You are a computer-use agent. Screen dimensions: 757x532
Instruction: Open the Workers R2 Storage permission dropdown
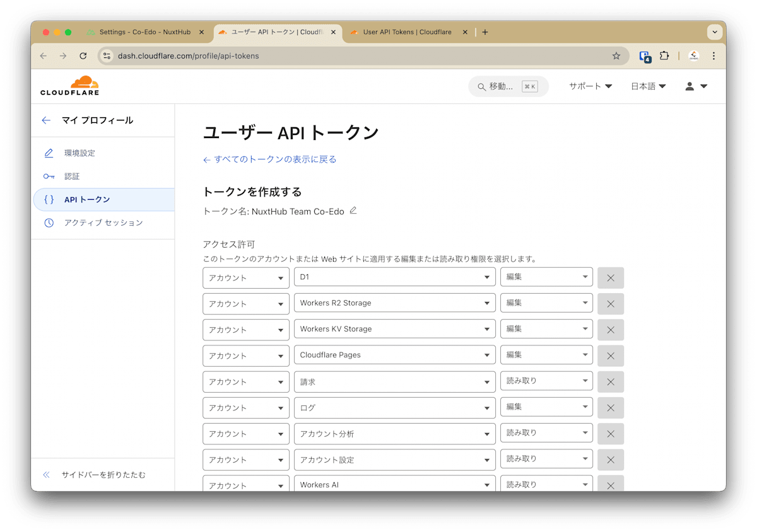(x=395, y=303)
